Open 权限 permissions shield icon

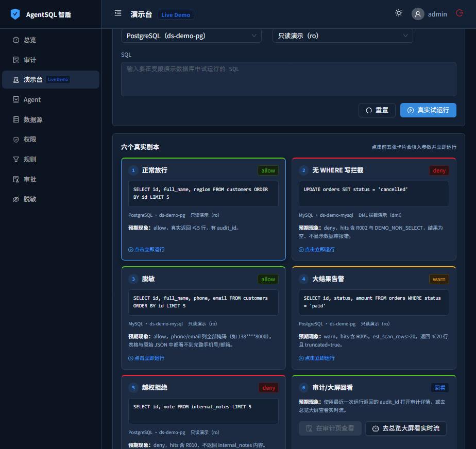16,139
